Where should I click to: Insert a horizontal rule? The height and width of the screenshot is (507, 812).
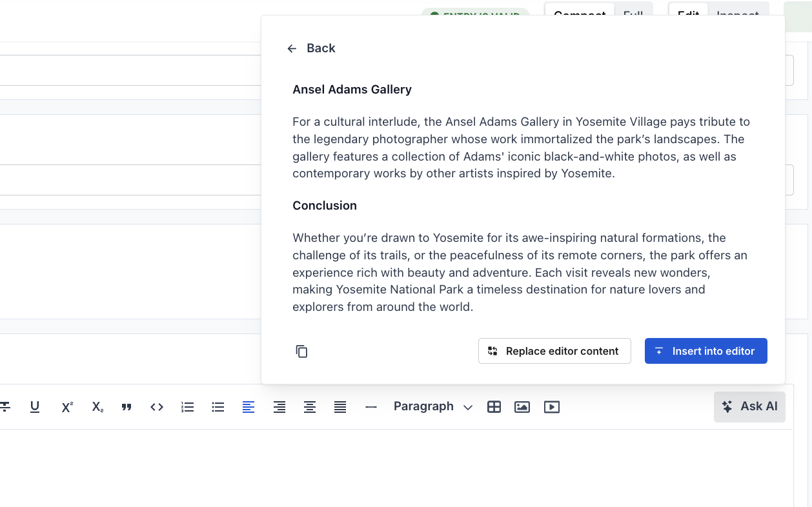(371, 406)
